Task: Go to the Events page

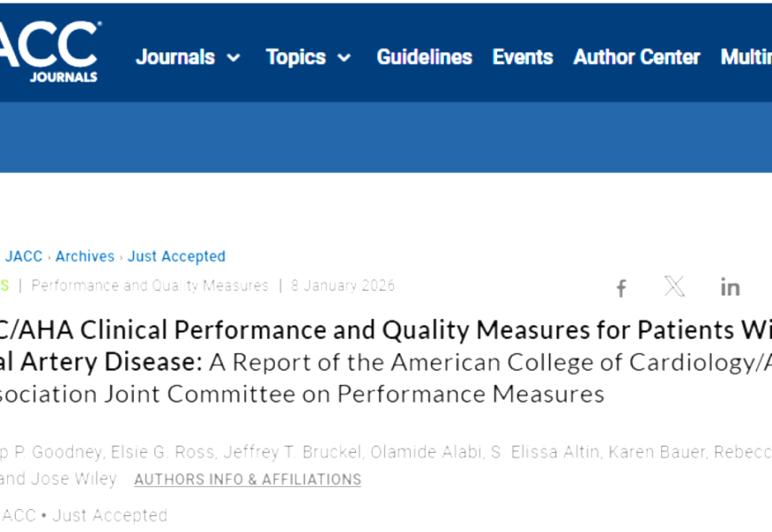Action: (x=523, y=58)
